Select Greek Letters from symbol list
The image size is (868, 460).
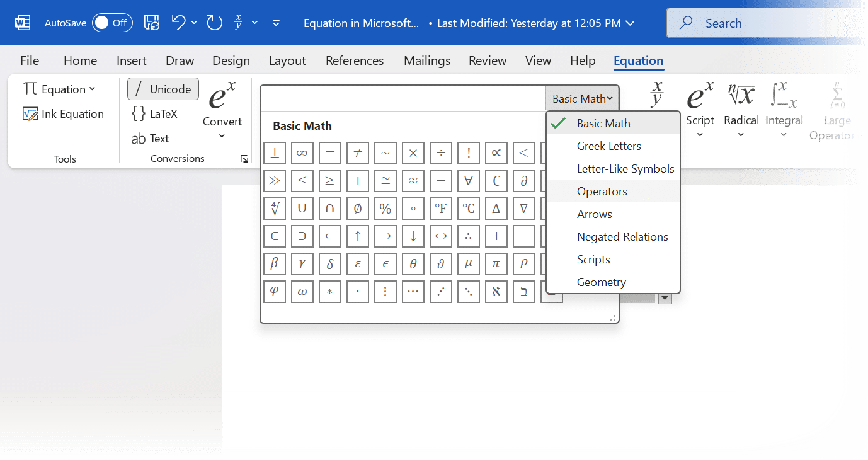[x=608, y=146]
